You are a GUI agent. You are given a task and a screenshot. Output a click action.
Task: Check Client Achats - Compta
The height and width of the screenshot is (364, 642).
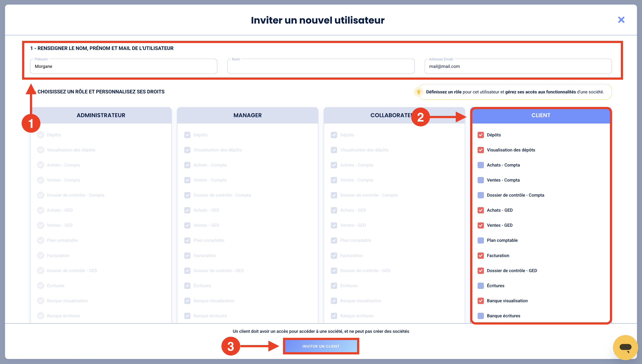[x=480, y=165]
